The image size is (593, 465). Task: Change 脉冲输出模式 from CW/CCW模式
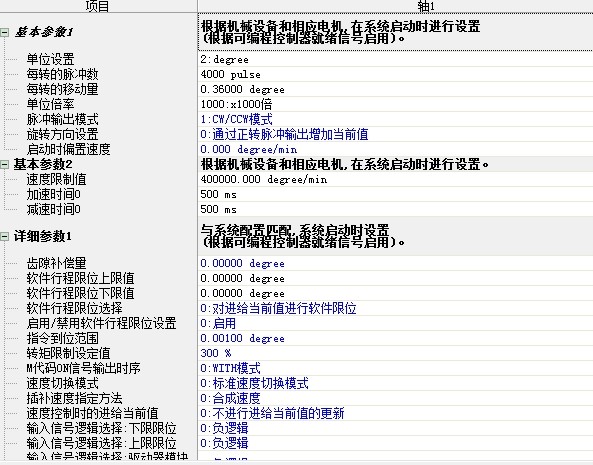click(x=395, y=119)
